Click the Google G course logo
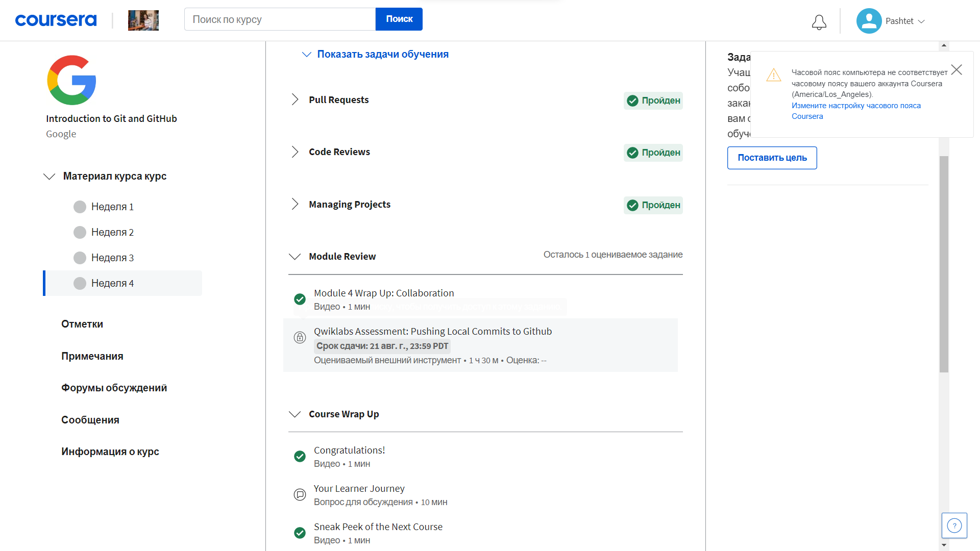The width and height of the screenshot is (980, 551). coord(71,80)
